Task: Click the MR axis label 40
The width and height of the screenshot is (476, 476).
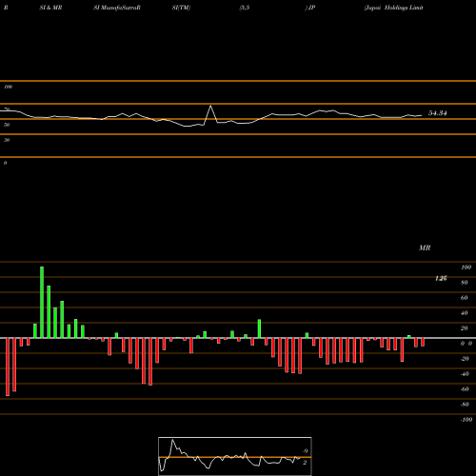Action: (x=465, y=313)
